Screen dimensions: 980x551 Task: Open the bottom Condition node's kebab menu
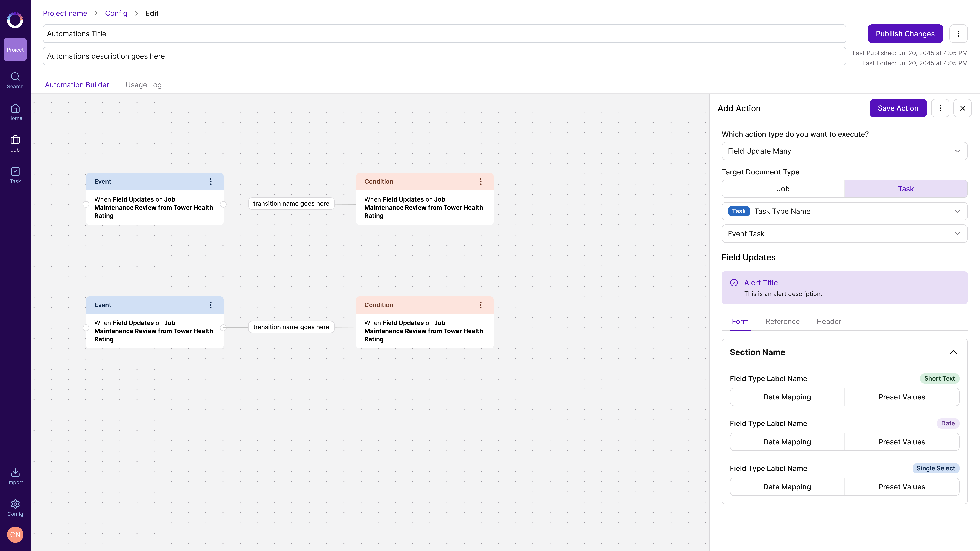coord(481,305)
